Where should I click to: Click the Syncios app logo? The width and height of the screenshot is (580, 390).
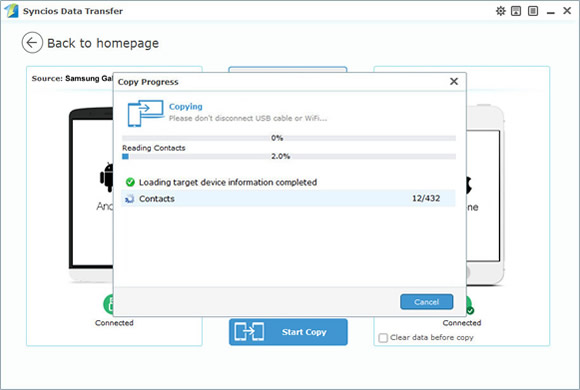(11, 11)
